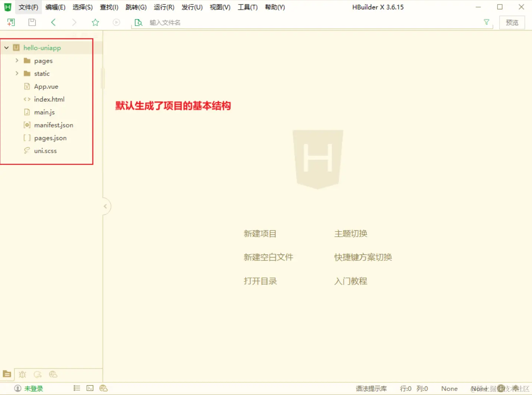
Task: Go forward with the right arrow icon
Action: 74,22
